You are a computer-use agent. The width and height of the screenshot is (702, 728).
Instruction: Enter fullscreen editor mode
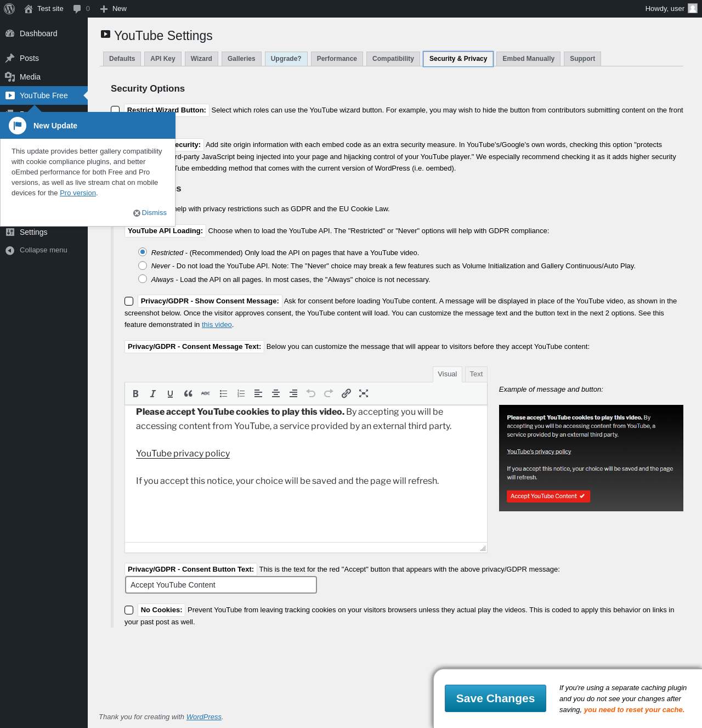364,393
